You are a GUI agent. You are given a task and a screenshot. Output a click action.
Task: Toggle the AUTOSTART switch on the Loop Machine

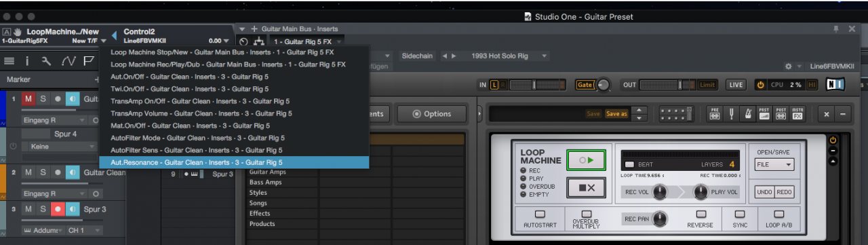pyautogui.click(x=540, y=219)
